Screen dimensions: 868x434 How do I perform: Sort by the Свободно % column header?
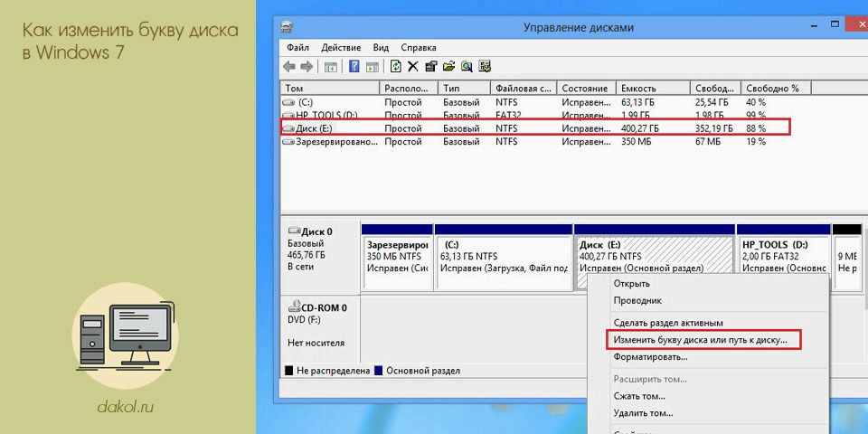(777, 89)
